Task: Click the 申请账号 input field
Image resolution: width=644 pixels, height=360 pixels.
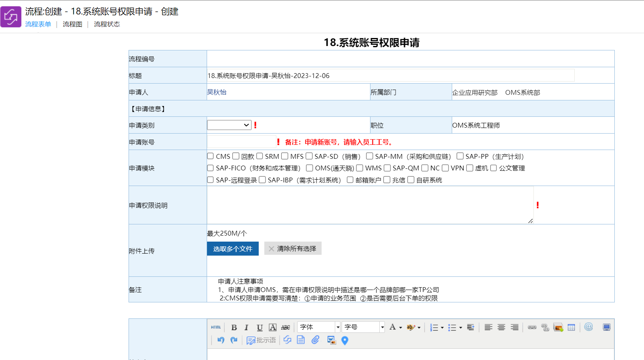Action: (241, 142)
